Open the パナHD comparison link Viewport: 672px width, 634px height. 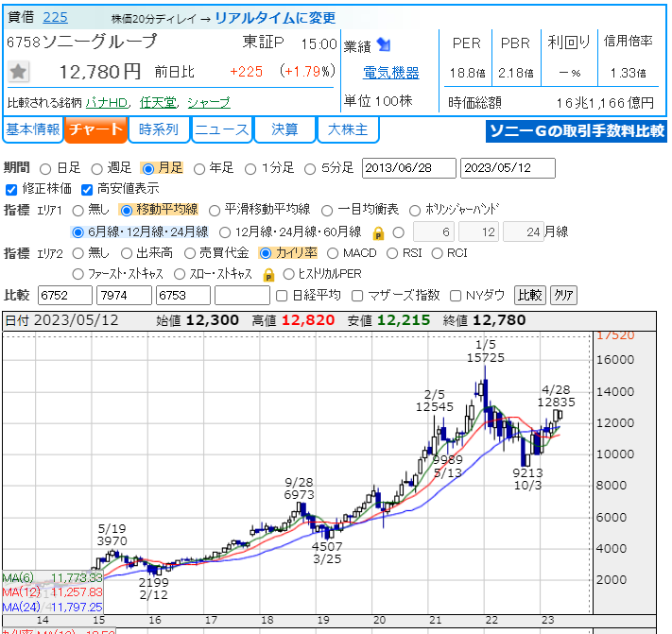point(107,103)
